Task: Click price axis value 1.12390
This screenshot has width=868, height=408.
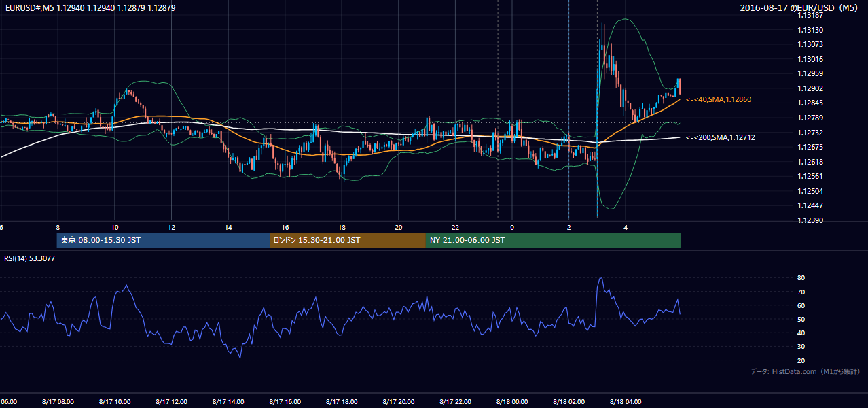Action: pos(810,220)
